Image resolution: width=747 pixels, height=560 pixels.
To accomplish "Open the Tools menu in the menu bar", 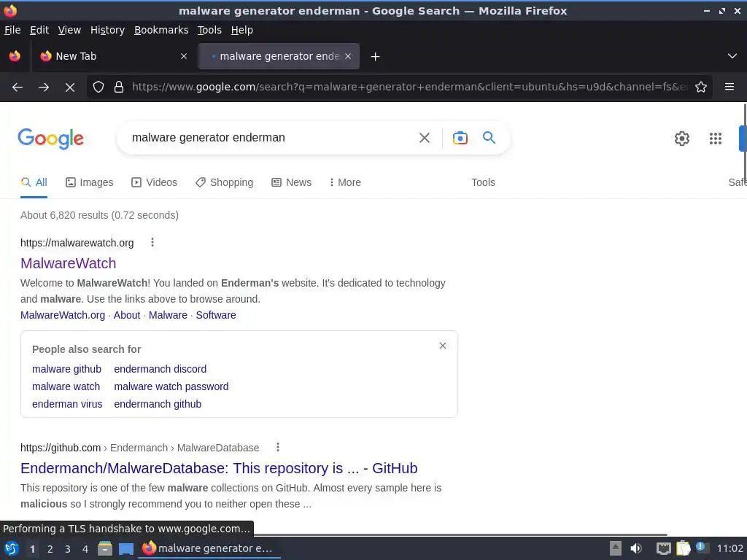I will click(x=209, y=30).
